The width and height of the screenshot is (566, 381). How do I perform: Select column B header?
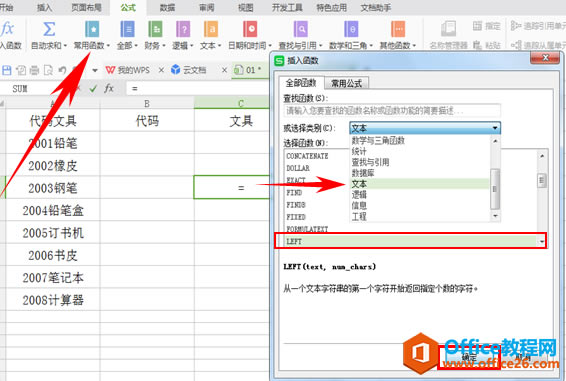click(147, 104)
